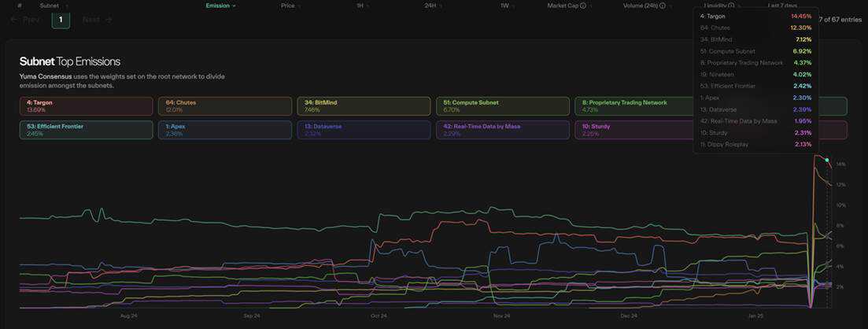Hide the 34: BitMind series
The height and width of the screenshot is (329, 868).
364,106
